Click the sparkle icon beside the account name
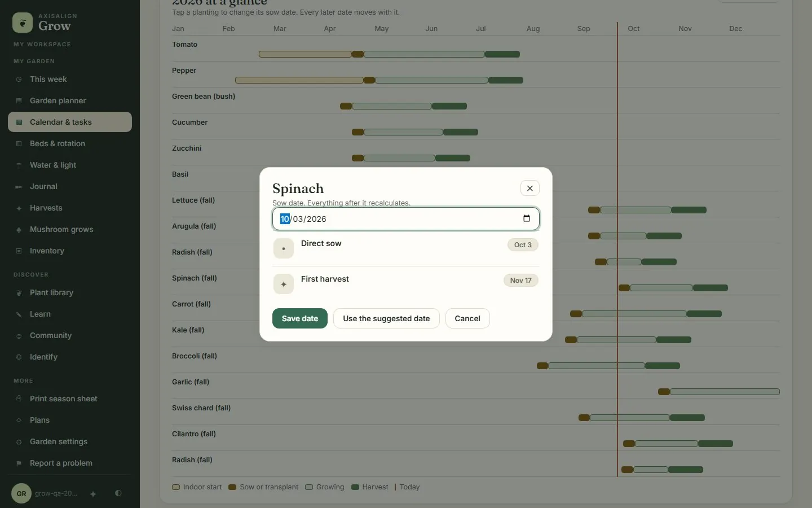Screen dimensions: 812x508 pyautogui.click(x=93, y=494)
